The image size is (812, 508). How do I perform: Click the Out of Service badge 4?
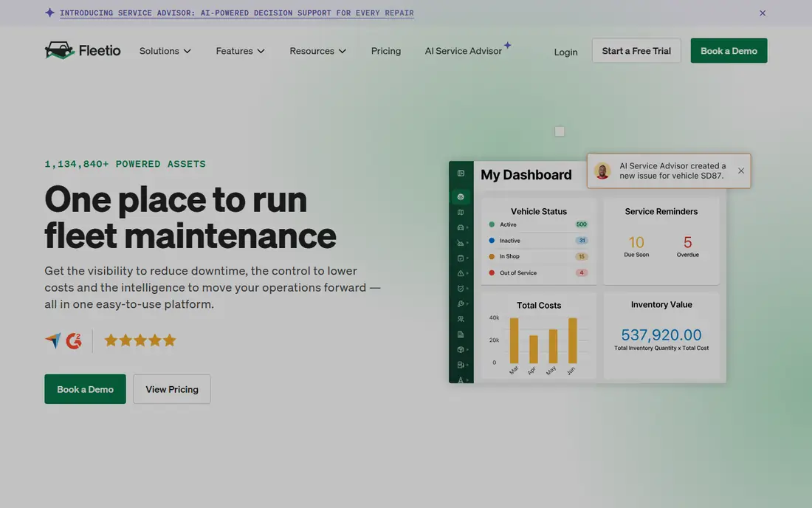tap(582, 272)
